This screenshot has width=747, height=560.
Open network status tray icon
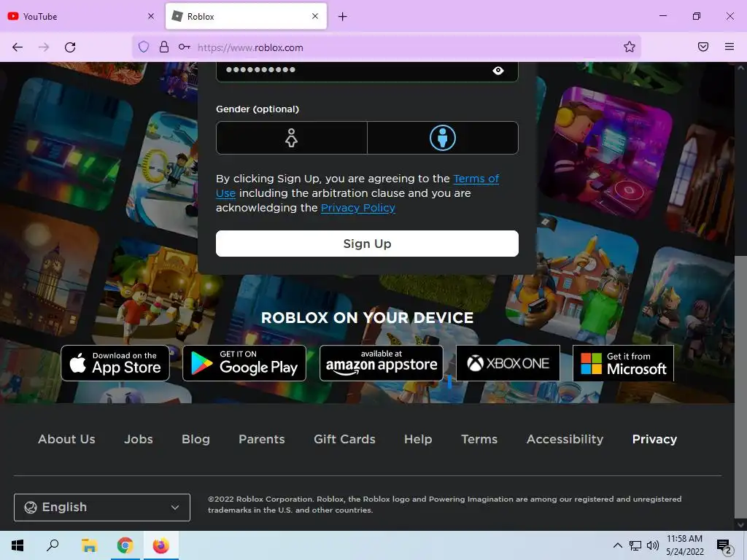pyautogui.click(x=635, y=545)
